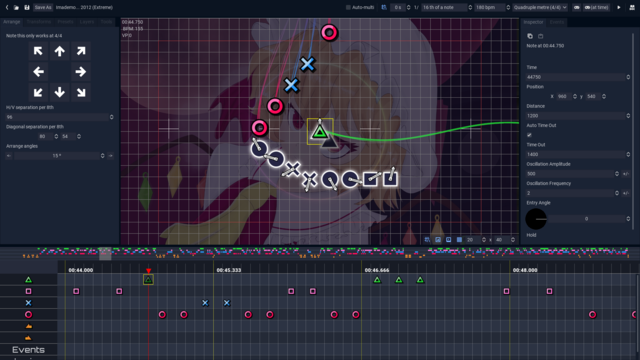Image resolution: width=640 pixels, height=360 pixels.
Task: Click the arrange up-left arrow button
Action: [x=38, y=51]
